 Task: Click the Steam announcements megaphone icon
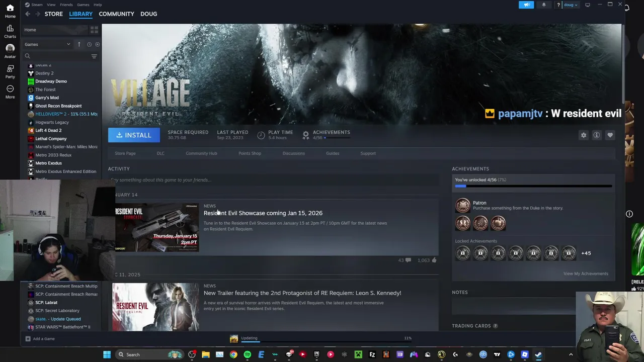point(526,5)
